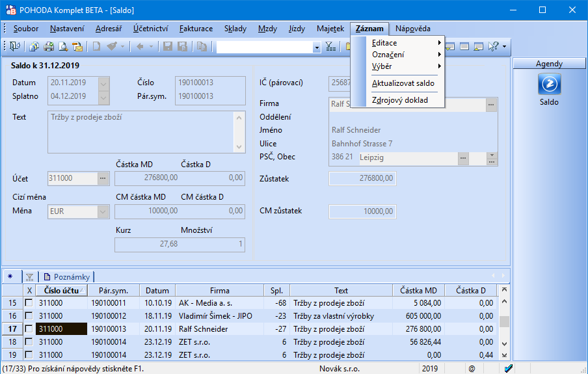Click the printer icon in the toolbar
Screen dimensions: 588x374
[x=49, y=47]
